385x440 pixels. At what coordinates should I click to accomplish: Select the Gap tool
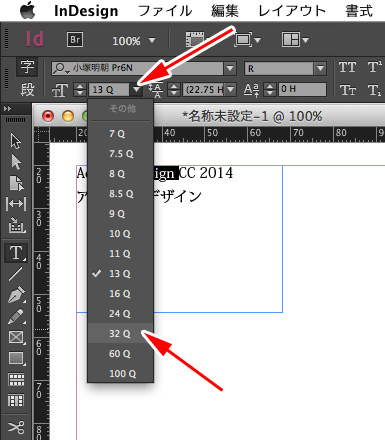(x=16, y=204)
